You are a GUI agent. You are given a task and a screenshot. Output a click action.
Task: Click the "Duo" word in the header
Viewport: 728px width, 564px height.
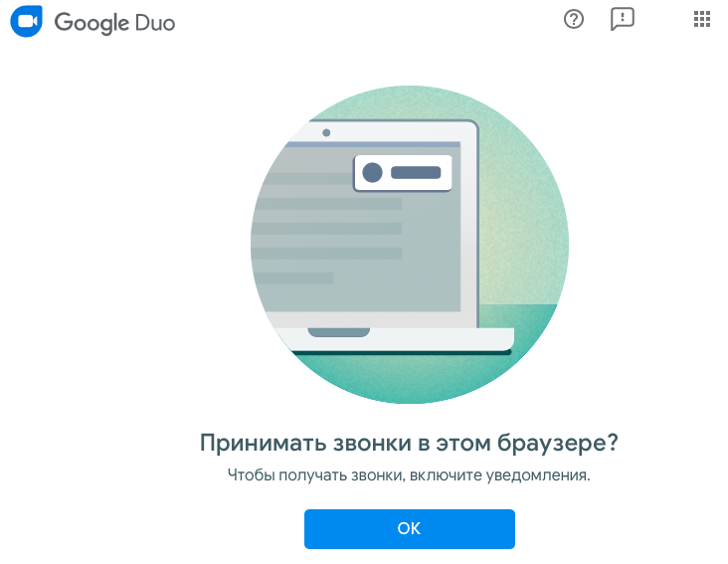155,23
